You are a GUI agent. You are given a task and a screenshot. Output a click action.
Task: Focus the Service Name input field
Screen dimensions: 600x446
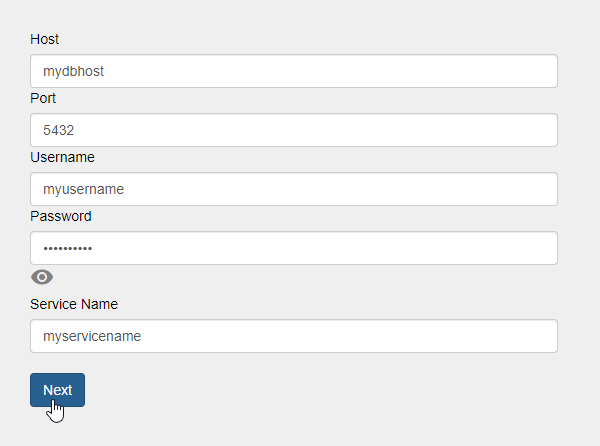(293, 336)
